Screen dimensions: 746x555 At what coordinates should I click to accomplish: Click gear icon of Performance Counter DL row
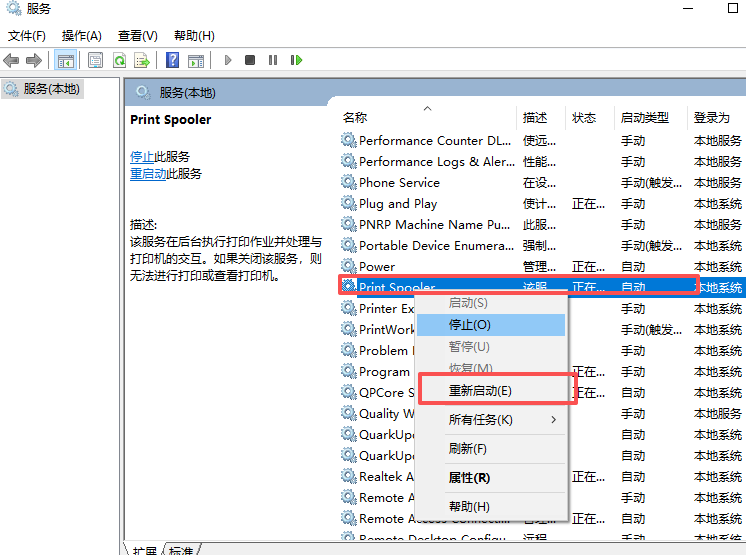pos(349,140)
